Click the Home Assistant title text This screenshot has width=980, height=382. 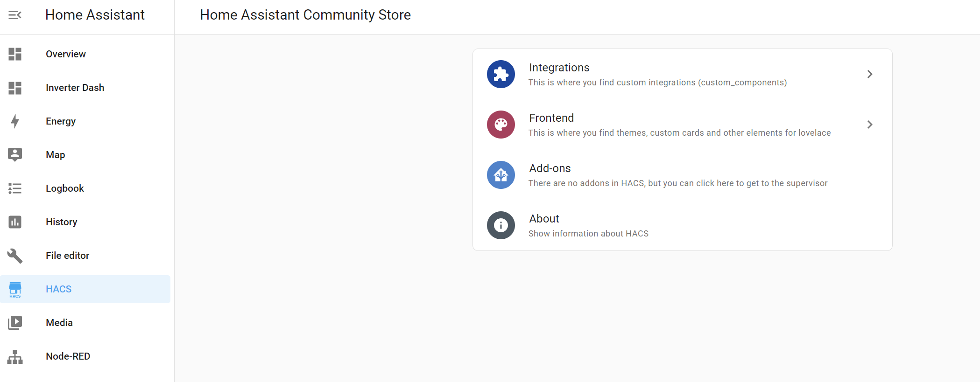tap(95, 15)
